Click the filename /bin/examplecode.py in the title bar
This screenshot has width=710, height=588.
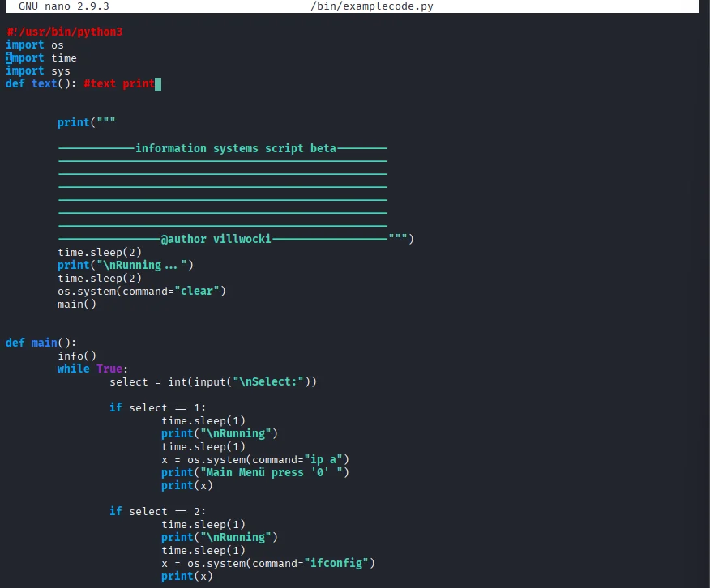tap(373, 6)
